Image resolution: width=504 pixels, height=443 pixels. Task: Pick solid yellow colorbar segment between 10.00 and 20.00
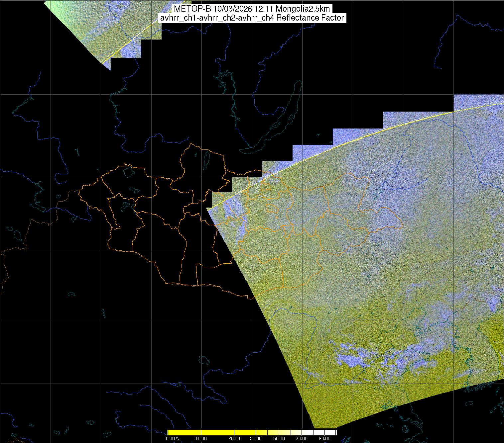point(218,432)
